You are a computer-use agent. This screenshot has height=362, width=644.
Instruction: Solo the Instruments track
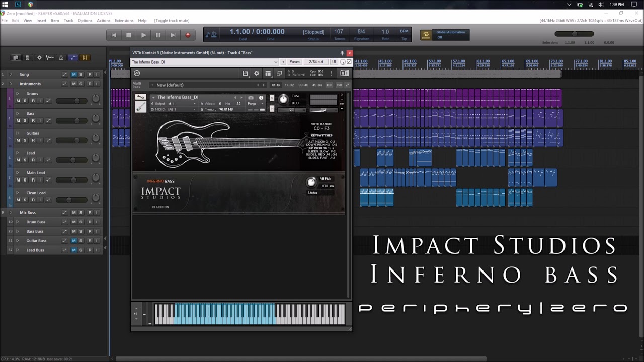[x=80, y=84]
